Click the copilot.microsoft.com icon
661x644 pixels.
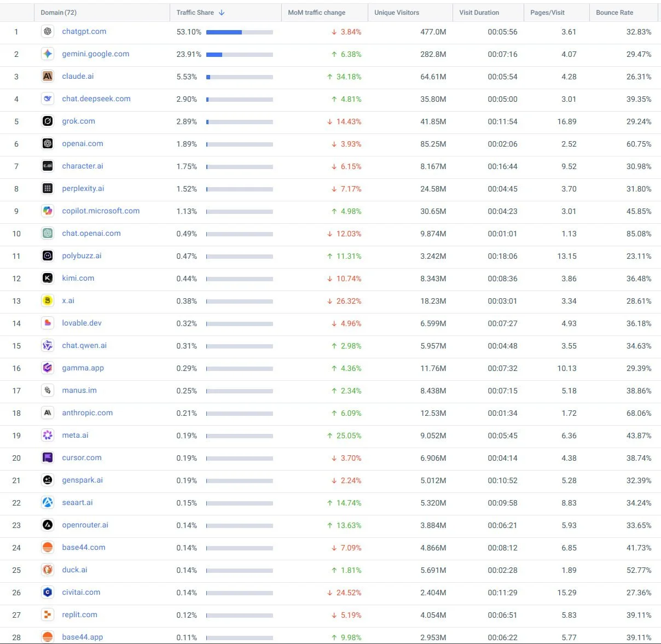(48, 211)
